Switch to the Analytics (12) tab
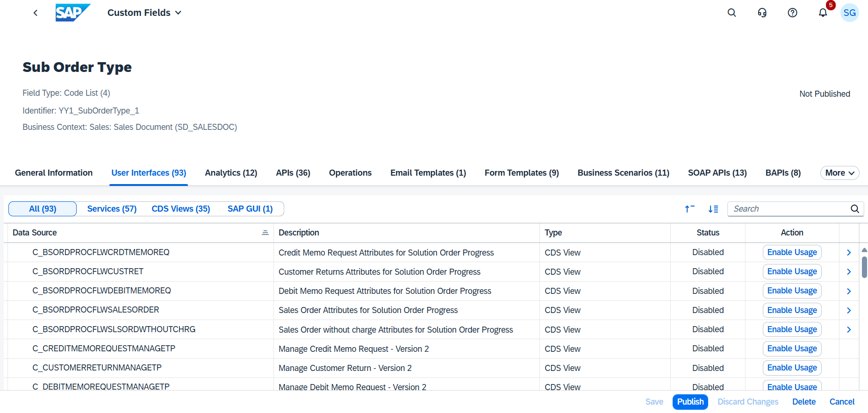The width and height of the screenshot is (868, 413). (231, 173)
